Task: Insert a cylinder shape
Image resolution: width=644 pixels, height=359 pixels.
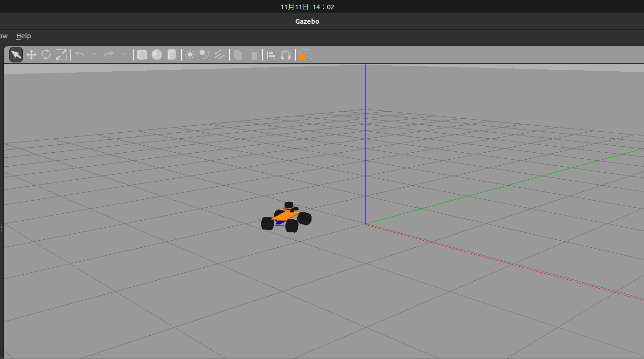Action: point(172,55)
